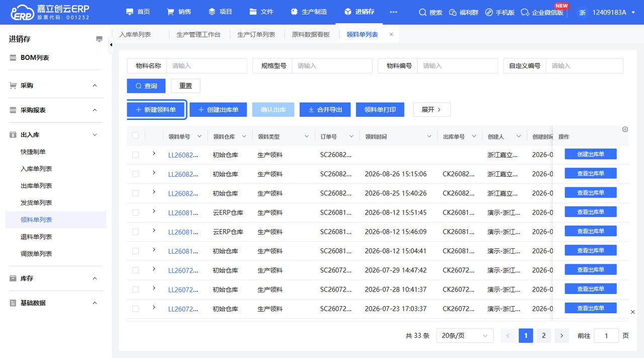Check row dated 2026-08-12 15:46:09
644x358 pixels.
coord(135,232)
